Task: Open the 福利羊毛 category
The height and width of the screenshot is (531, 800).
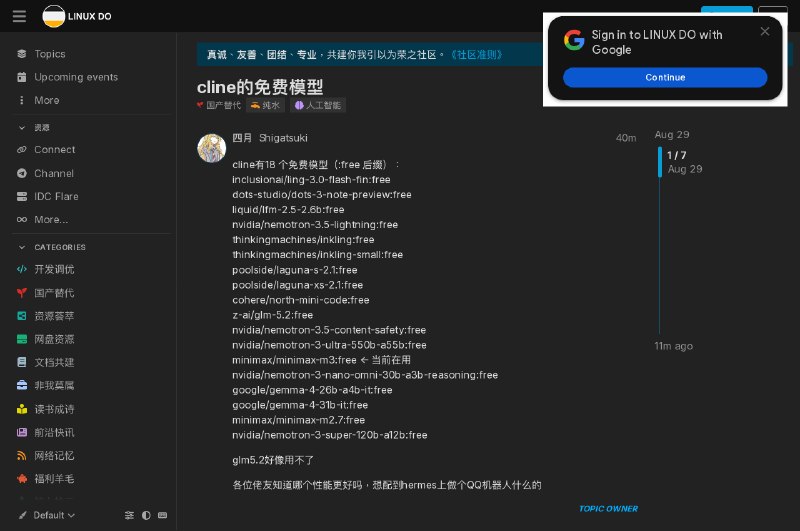Action: pyautogui.click(x=54, y=479)
